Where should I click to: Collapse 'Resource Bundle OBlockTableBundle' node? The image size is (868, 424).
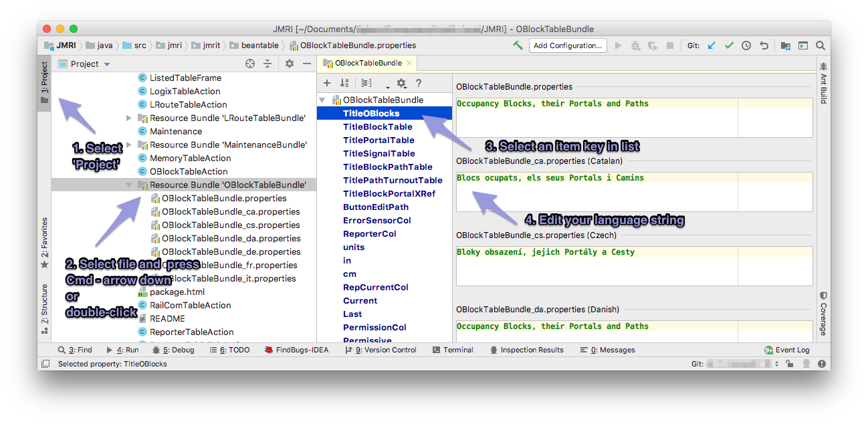point(129,185)
